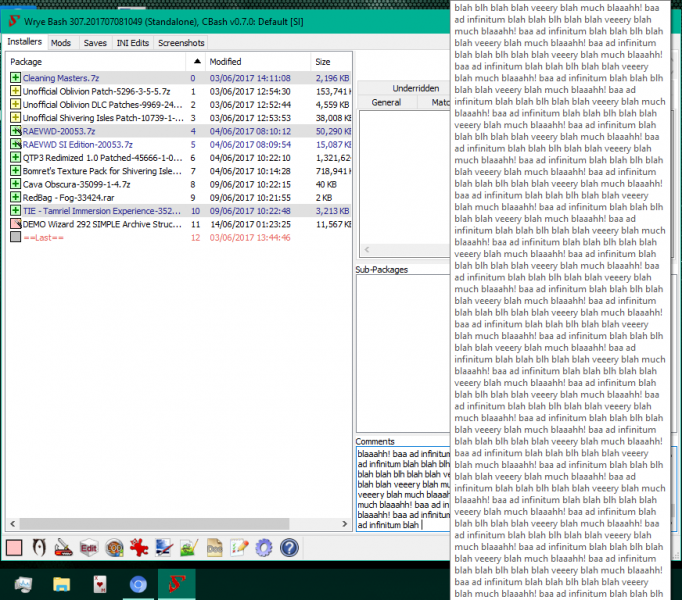Screen dimensions: 682x600
Task: Click the wizard icon beside DEMO Wizard 292
Action: tap(16, 224)
